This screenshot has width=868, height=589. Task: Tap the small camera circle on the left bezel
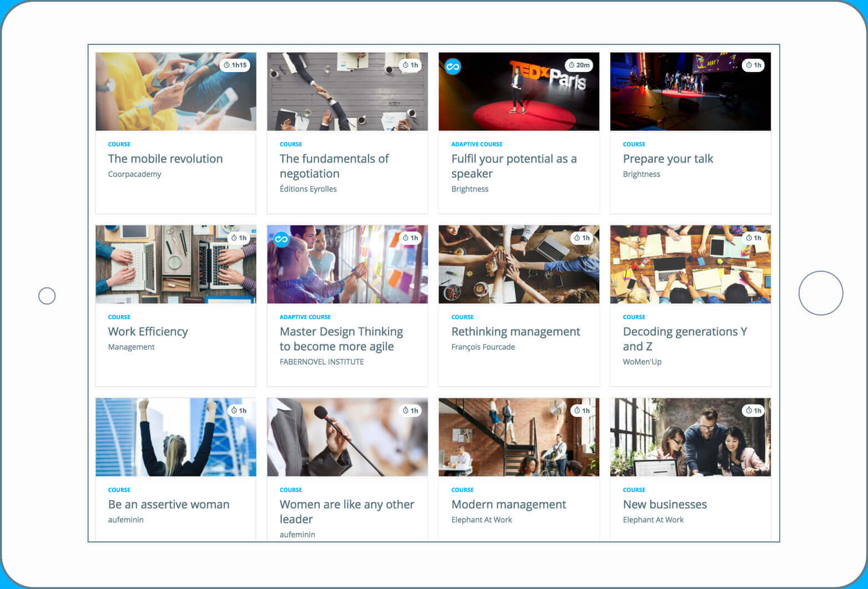point(47,296)
